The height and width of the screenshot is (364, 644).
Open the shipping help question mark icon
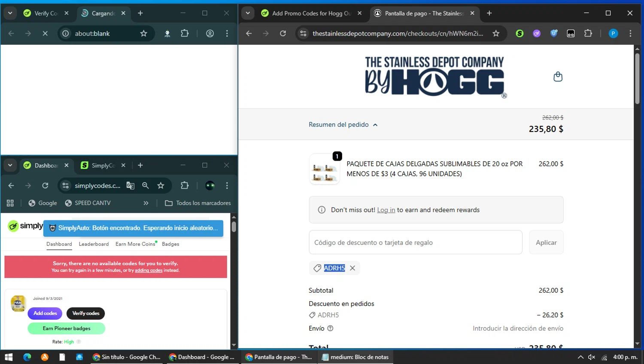pyautogui.click(x=330, y=328)
